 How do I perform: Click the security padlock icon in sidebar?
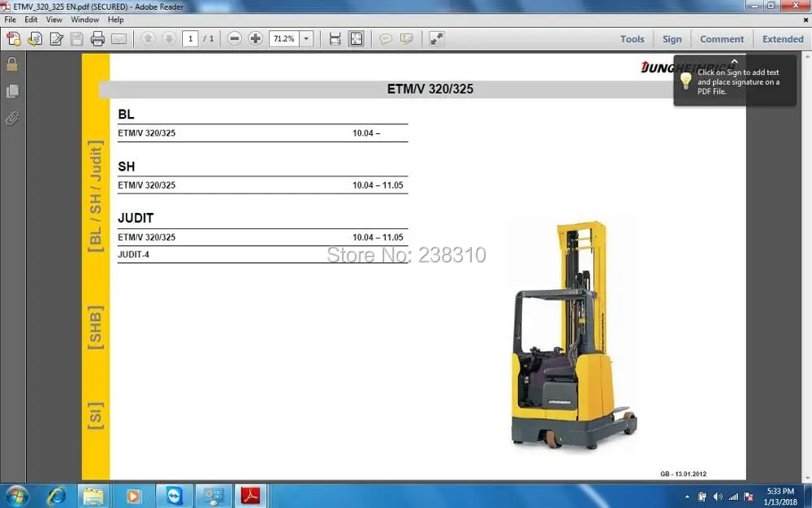12,64
